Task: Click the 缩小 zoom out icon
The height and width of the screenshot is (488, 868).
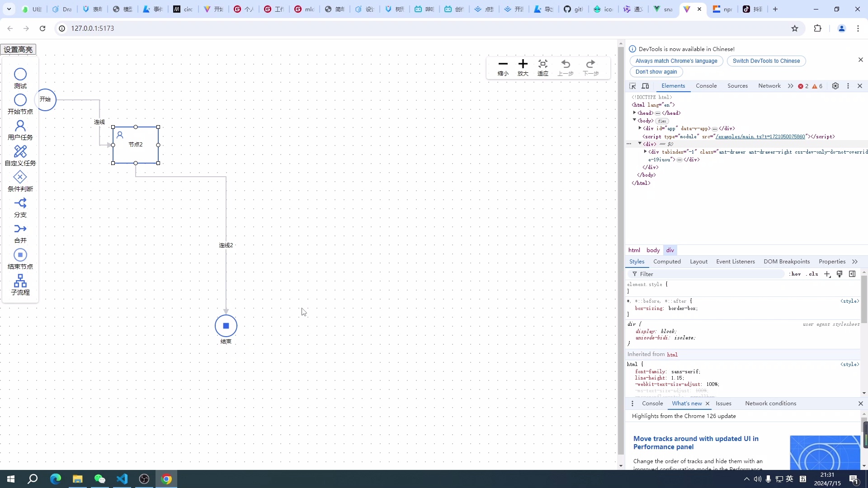Action: pos(503,64)
